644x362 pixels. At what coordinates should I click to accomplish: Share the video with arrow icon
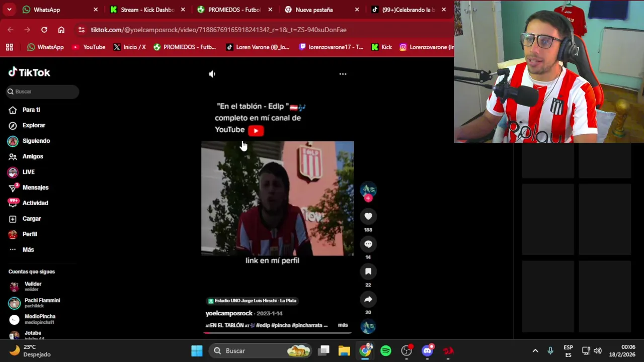368,299
